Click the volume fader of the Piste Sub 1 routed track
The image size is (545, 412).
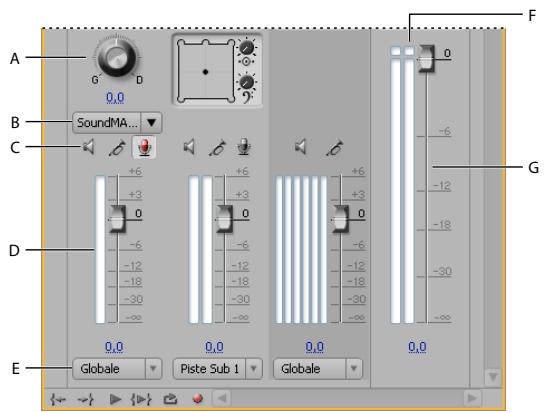click(225, 218)
